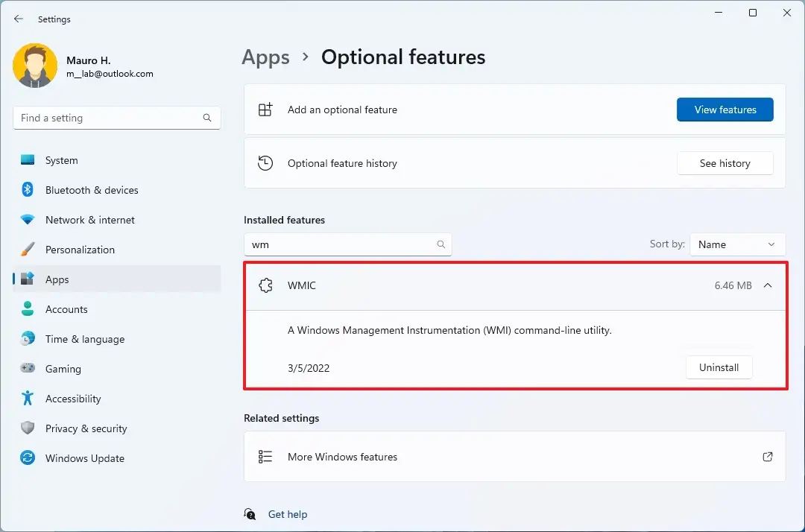The width and height of the screenshot is (805, 532).
Task: Click the Accessibility figure icon
Action: point(28,399)
